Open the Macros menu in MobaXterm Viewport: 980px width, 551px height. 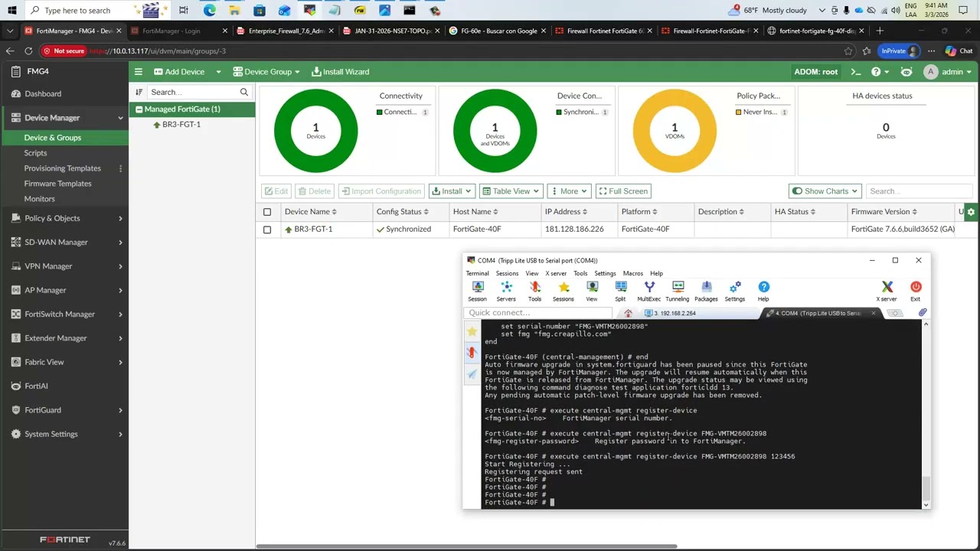click(x=632, y=273)
